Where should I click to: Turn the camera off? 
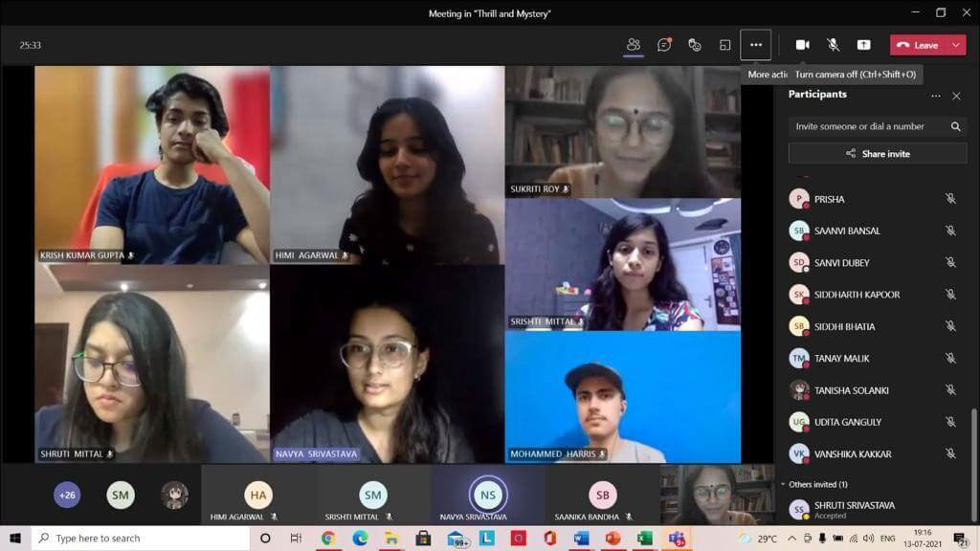(802, 45)
